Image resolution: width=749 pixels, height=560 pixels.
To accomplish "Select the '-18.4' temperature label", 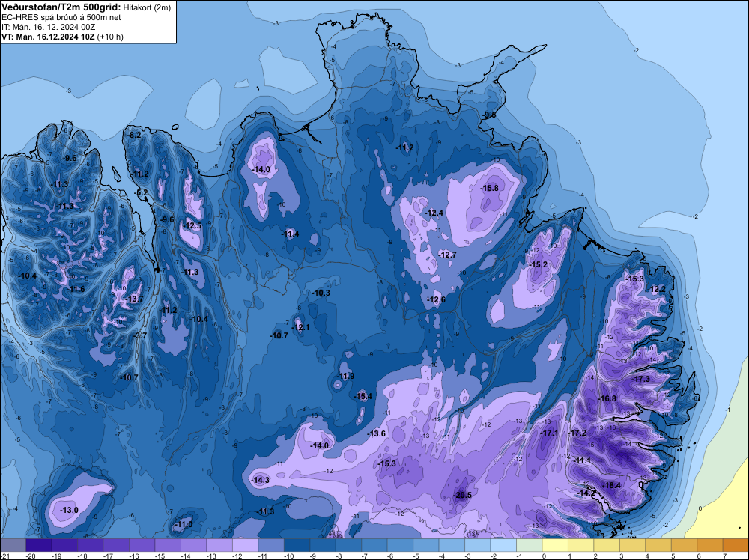I will [x=611, y=486].
